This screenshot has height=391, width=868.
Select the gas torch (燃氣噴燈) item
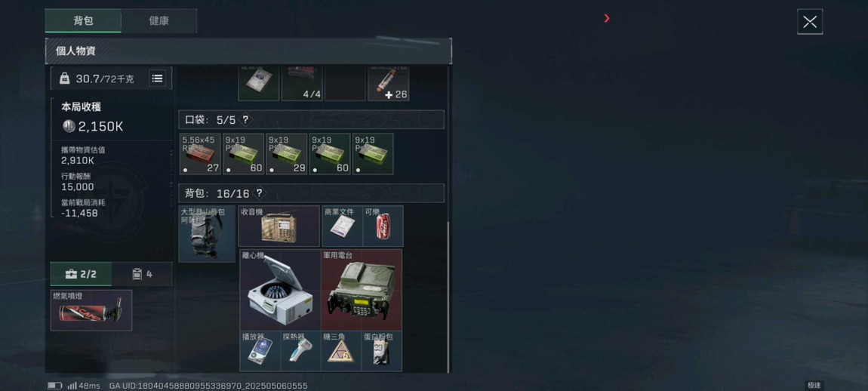click(91, 310)
